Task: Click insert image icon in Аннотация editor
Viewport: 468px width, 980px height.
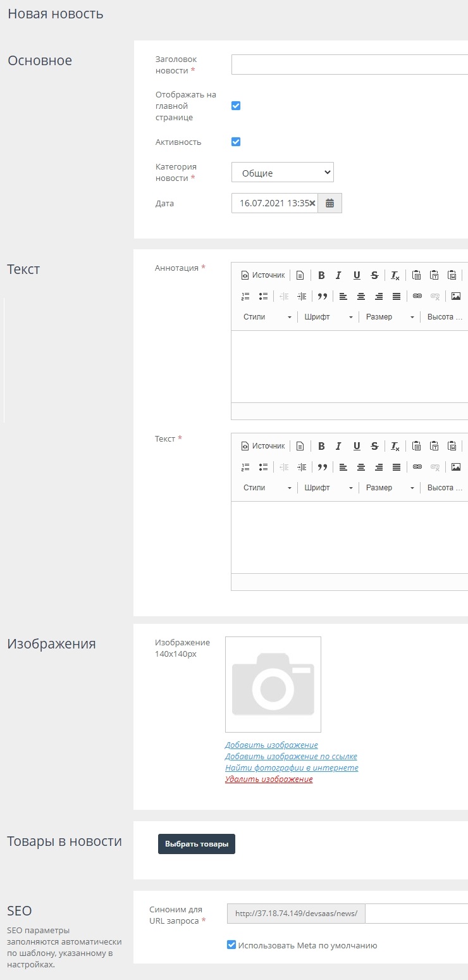Action: [x=455, y=296]
